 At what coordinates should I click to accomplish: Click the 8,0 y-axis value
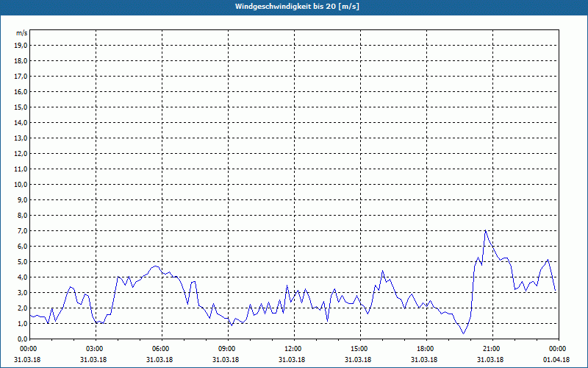click(x=22, y=216)
